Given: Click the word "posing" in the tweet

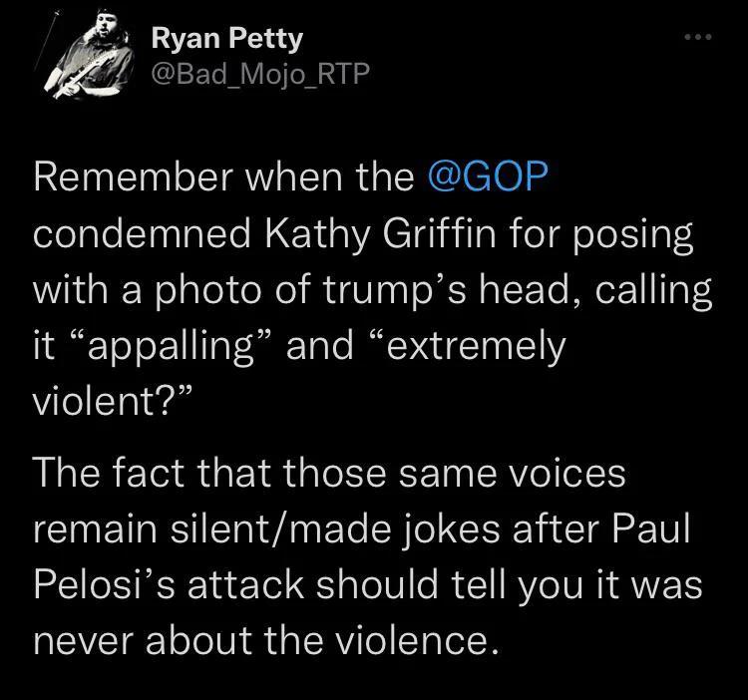Looking at the screenshot, I should (632, 234).
